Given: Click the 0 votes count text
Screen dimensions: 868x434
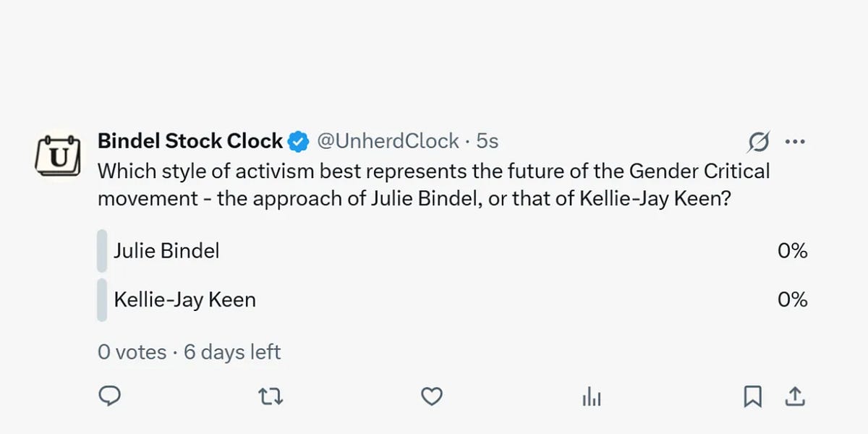Looking at the screenshot, I should point(132,352).
